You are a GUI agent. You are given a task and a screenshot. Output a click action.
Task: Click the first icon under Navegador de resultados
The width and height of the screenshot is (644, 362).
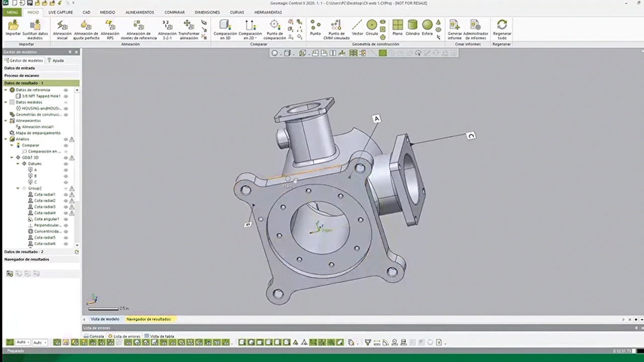[10, 274]
